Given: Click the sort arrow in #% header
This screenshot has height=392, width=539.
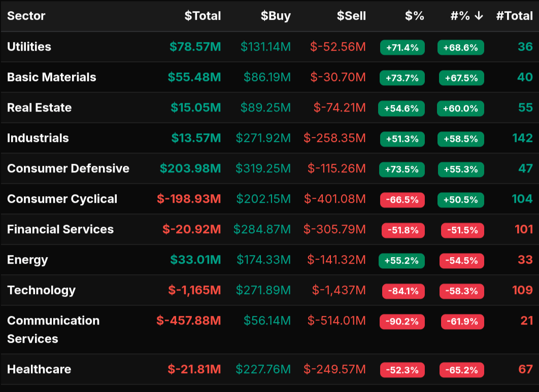Looking at the screenshot, I should pos(479,16).
